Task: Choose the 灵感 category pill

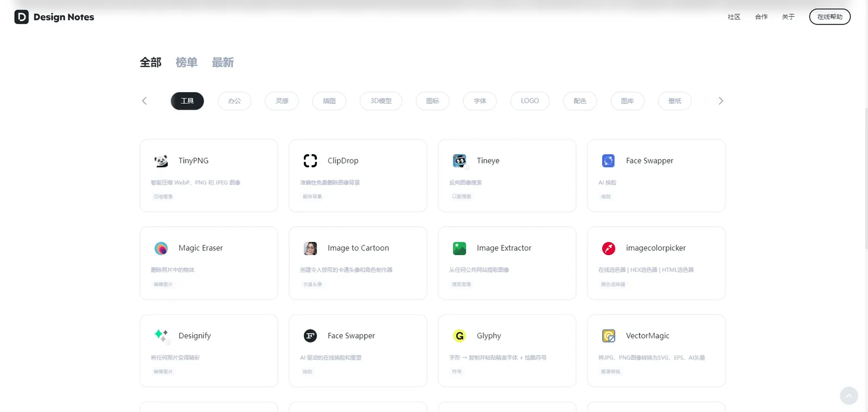Action: click(282, 101)
